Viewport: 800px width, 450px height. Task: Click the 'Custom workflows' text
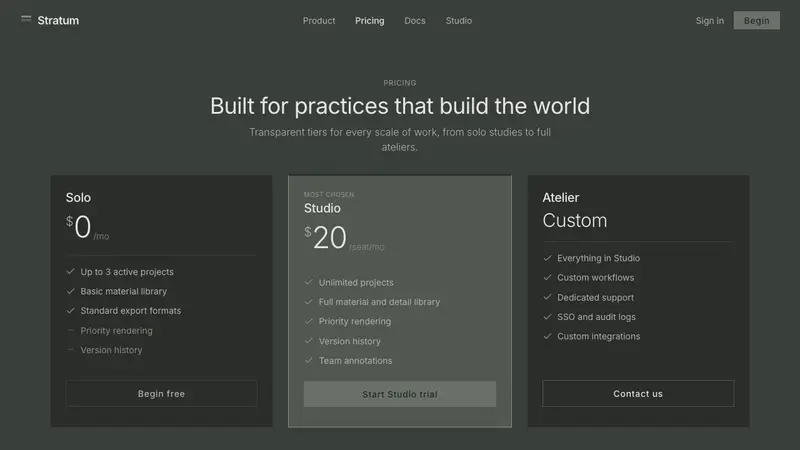tap(595, 278)
